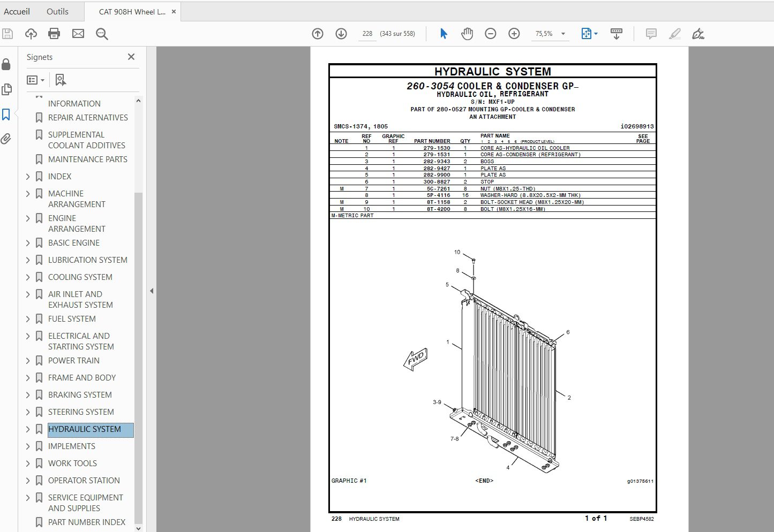The height and width of the screenshot is (532, 774).
Task: Expand the HYDRAULIC SYSTEM bookmark
Action: 28,429
